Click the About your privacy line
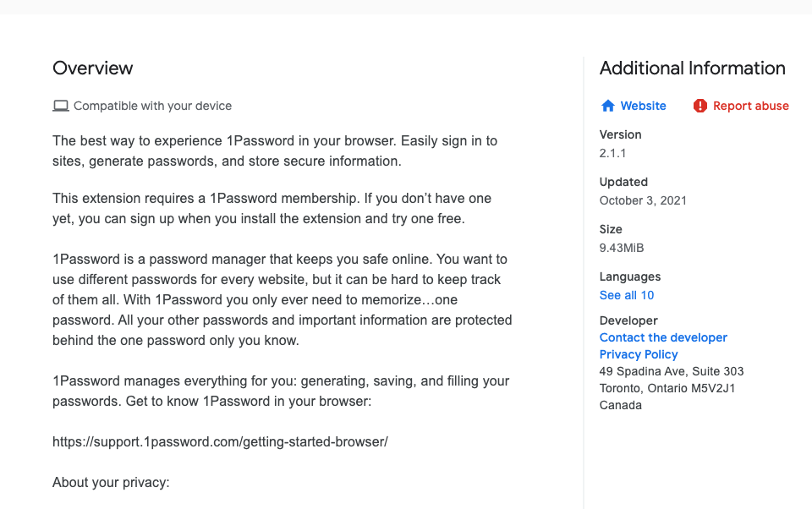 [111, 482]
